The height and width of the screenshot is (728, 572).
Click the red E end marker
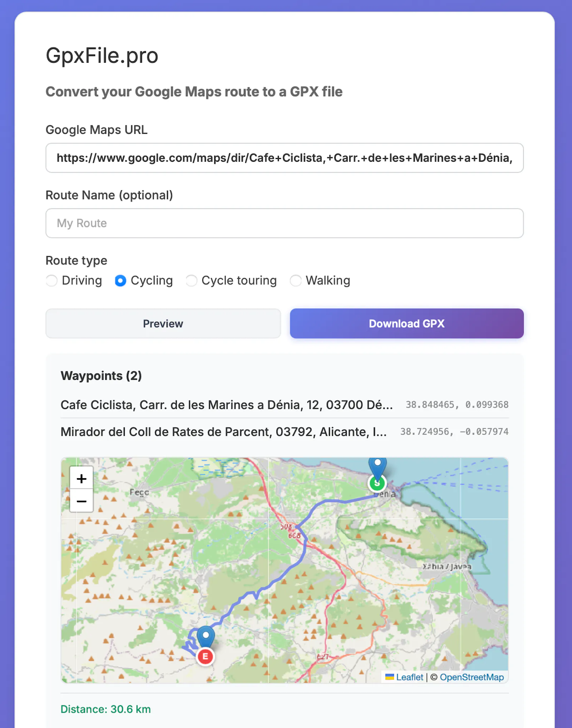pos(205,656)
